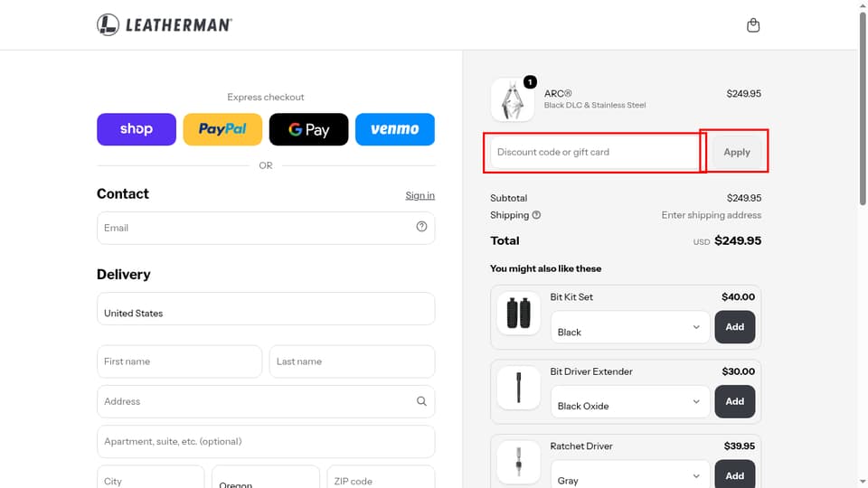The width and height of the screenshot is (868, 488).
Task: Click the Bit Driver Extender thumbnail
Action: [519, 388]
